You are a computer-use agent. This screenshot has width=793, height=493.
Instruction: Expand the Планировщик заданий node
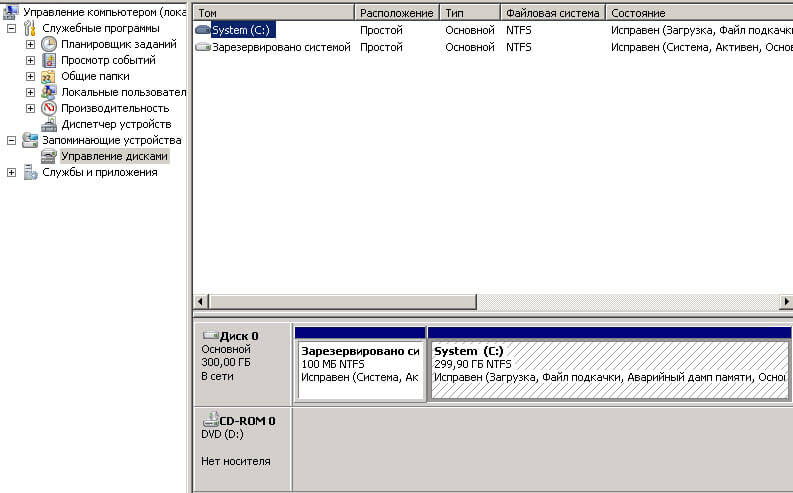click(30, 44)
